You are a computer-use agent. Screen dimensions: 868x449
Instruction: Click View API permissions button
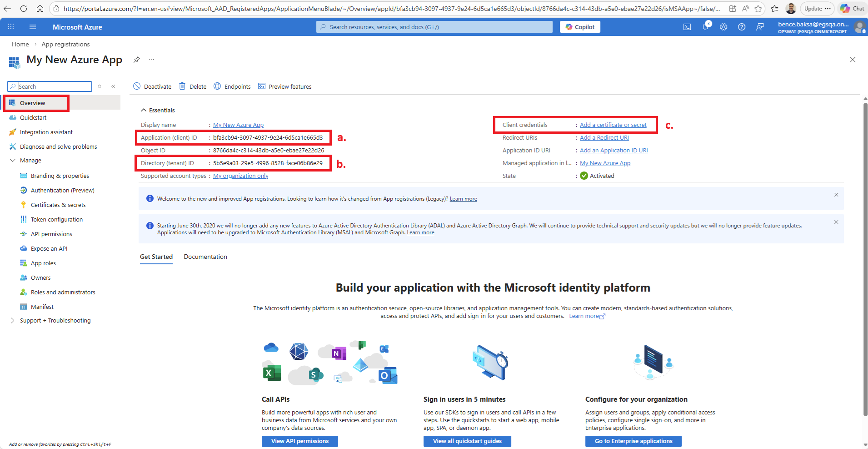[x=300, y=441]
